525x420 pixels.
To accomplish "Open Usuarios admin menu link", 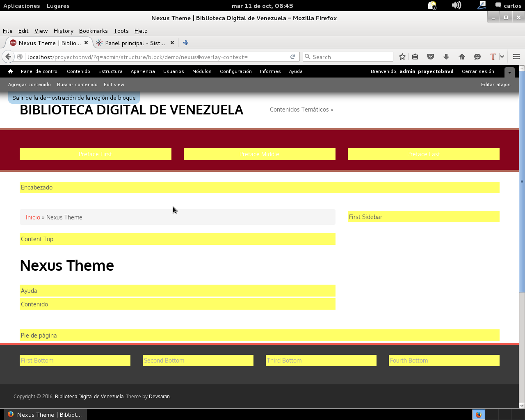I will (173, 71).
